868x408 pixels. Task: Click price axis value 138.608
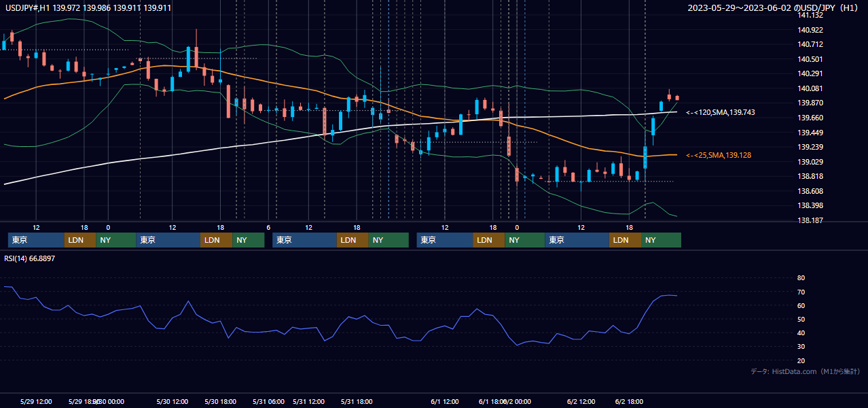(810, 191)
